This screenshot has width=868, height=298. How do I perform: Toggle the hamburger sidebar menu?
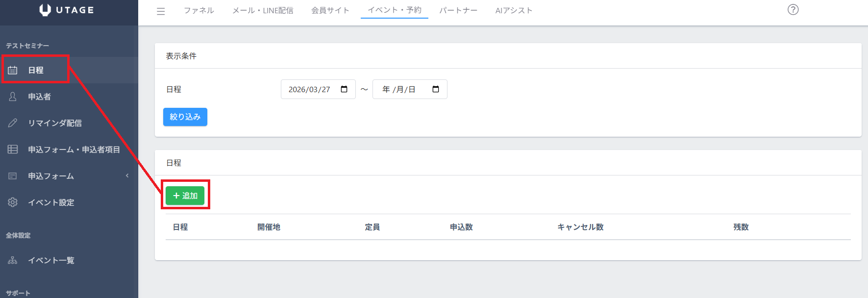(161, 11)
